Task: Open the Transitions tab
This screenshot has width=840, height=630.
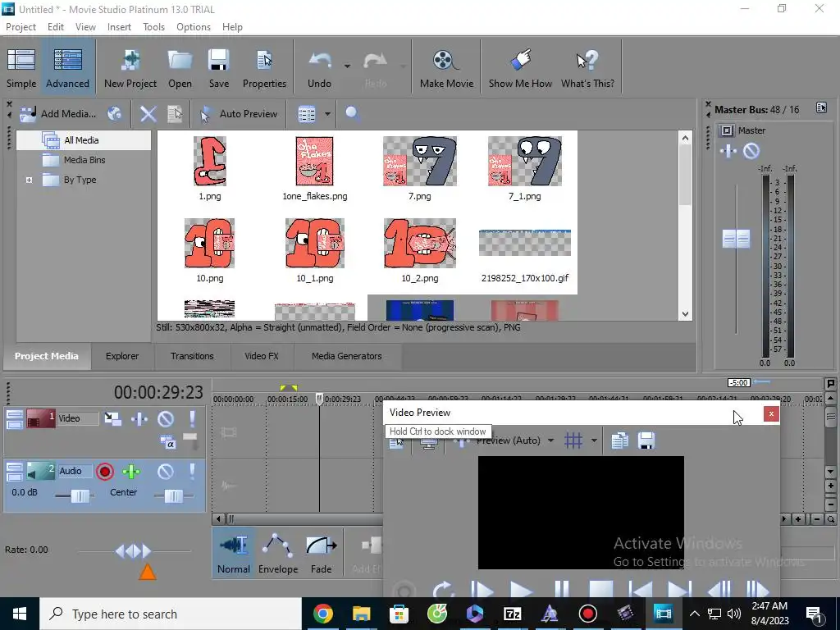Action: [x=192, y=356]
